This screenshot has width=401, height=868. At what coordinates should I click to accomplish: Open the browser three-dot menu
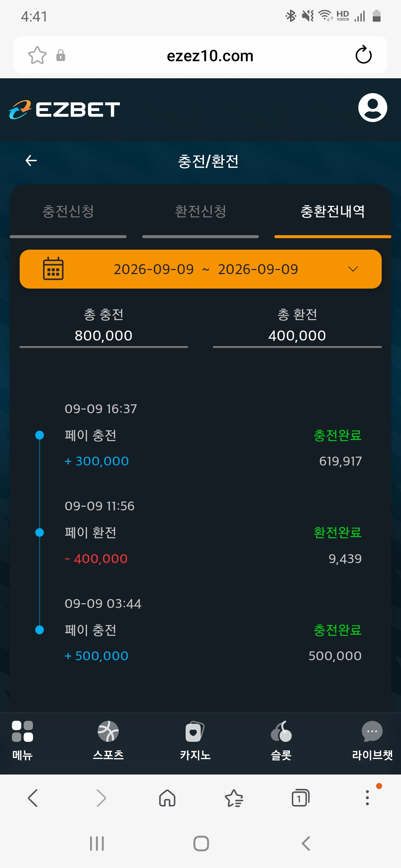pos(367,798)
